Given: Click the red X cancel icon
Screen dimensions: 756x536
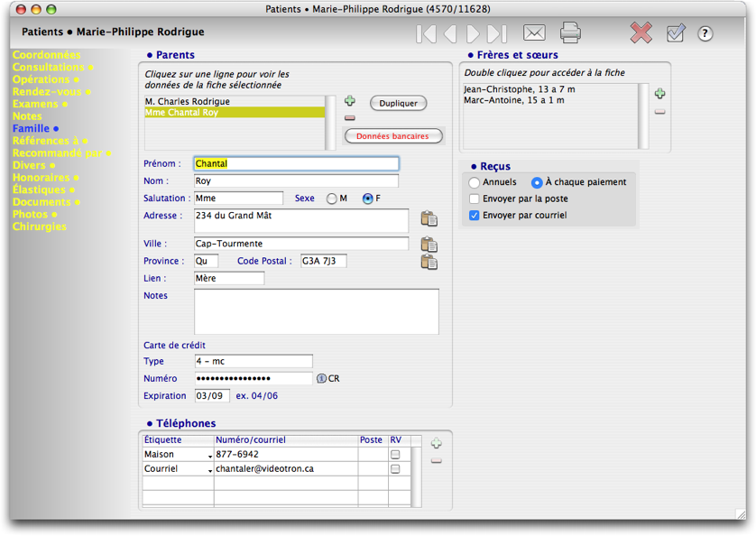Looking at the screenshot, I should click(641, 32).
